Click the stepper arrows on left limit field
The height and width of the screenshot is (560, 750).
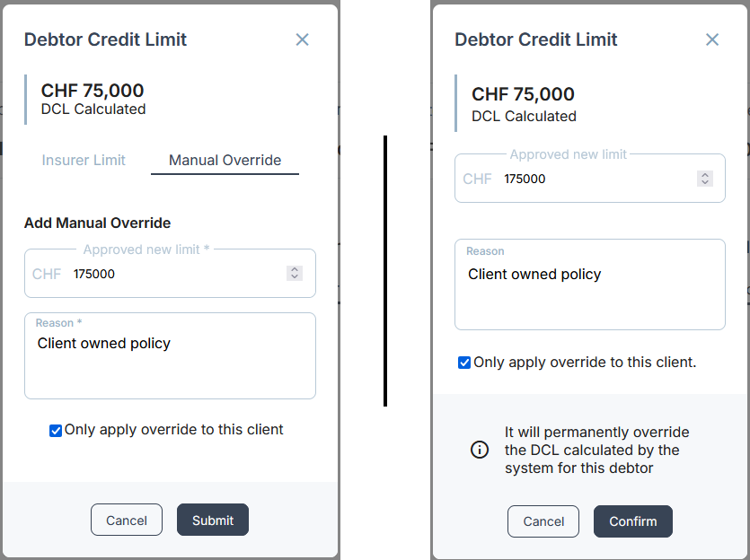click(x=295, y=274)
